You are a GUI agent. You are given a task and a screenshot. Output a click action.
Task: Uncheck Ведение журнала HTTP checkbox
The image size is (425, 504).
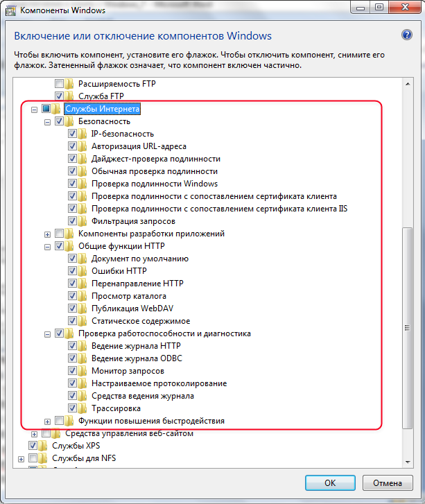[72, 345]
